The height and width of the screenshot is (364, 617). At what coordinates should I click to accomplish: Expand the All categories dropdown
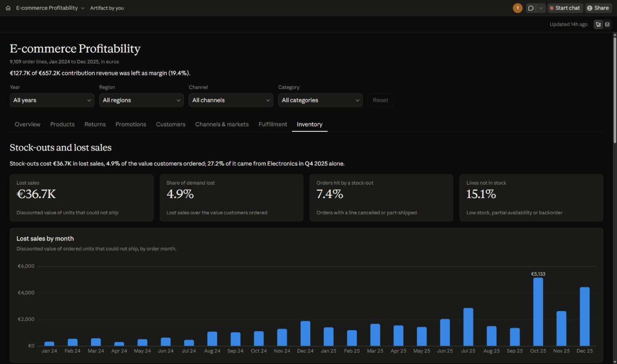pos(320,100)
